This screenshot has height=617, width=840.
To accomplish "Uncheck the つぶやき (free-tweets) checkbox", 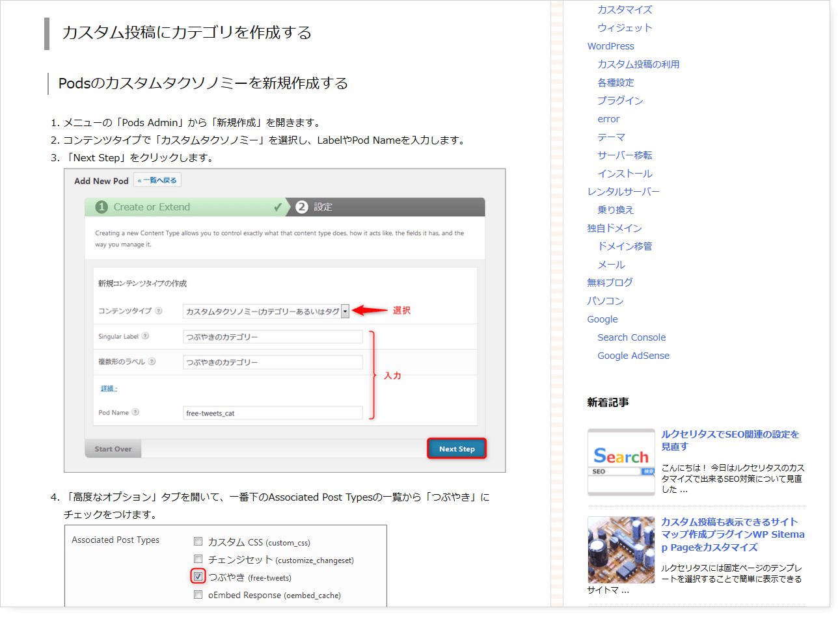I will click(x=198, y=577).
